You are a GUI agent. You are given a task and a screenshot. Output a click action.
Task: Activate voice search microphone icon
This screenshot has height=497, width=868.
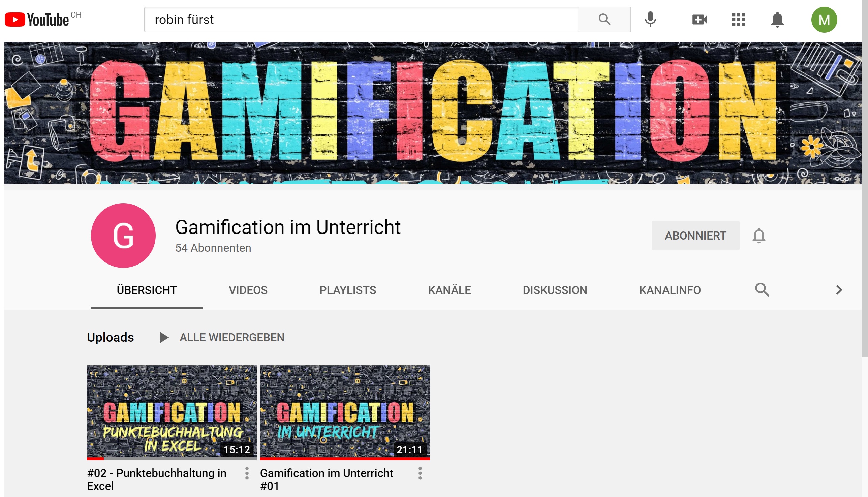[650, 20]
